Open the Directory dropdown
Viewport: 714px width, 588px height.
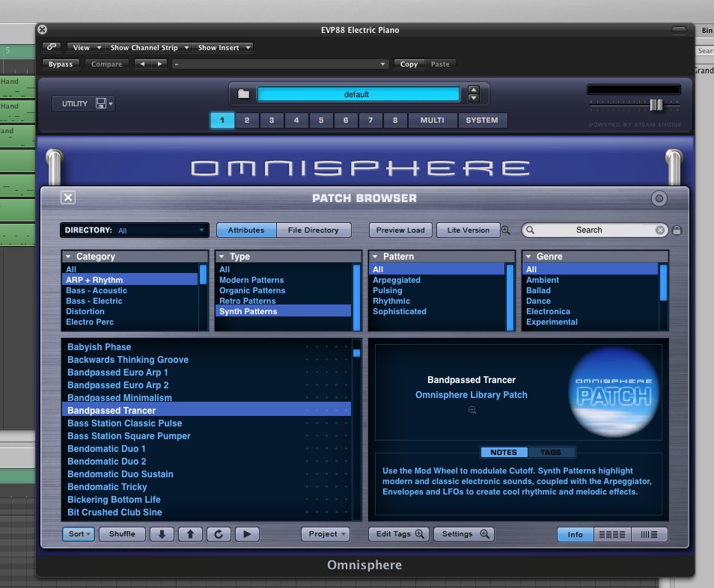135,230
